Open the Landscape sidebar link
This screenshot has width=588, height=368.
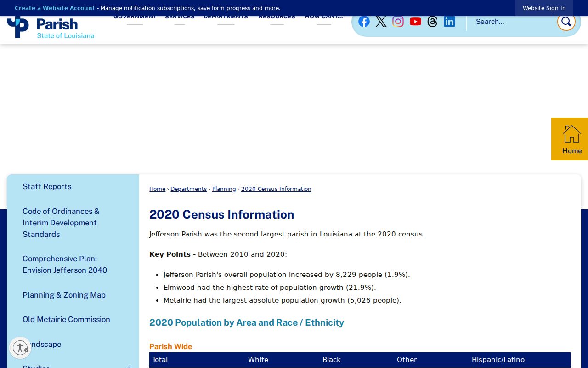tap(42, 344)
